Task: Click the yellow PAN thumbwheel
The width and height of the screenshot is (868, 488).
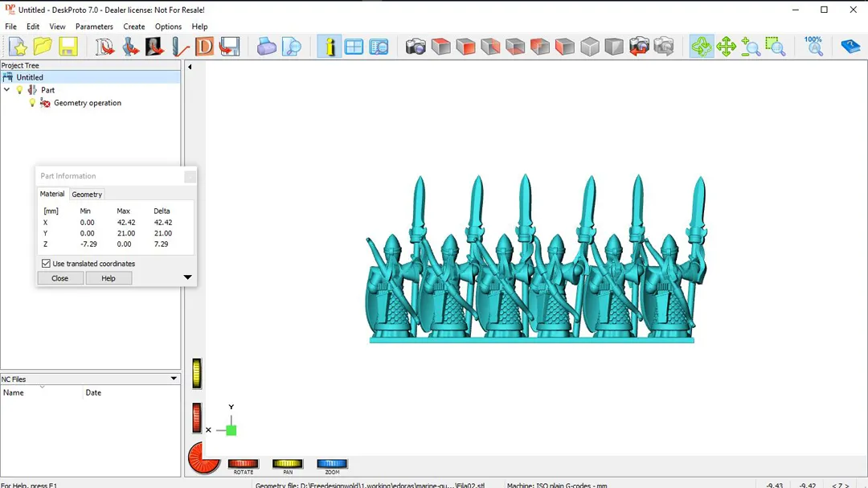Action: point(287,464)
